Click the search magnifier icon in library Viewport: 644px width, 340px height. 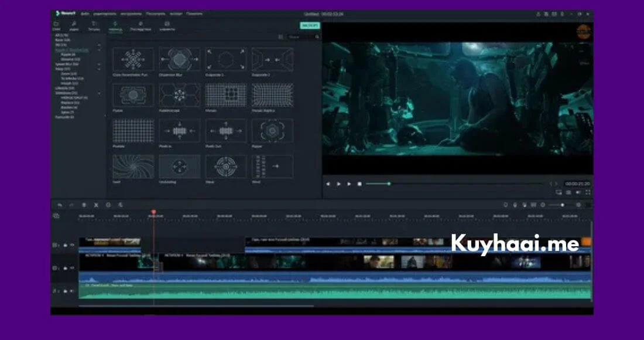(317, 37)
